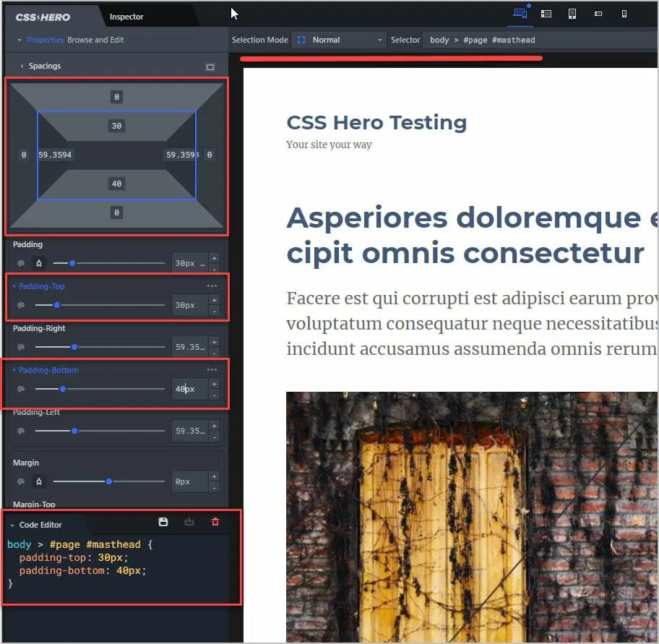Collapse the Code Editor panel
The image size is (659, 644).
pyautogui.click(x=12, y=525)
